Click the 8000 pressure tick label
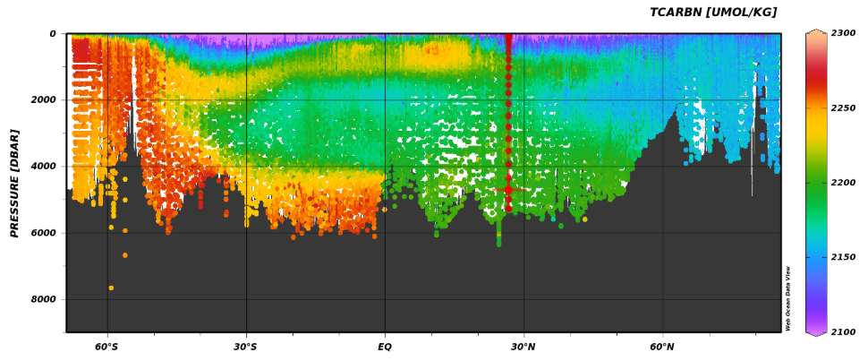Image resolution: width=868 pixels, height=361 pixels. click(45, 299)
